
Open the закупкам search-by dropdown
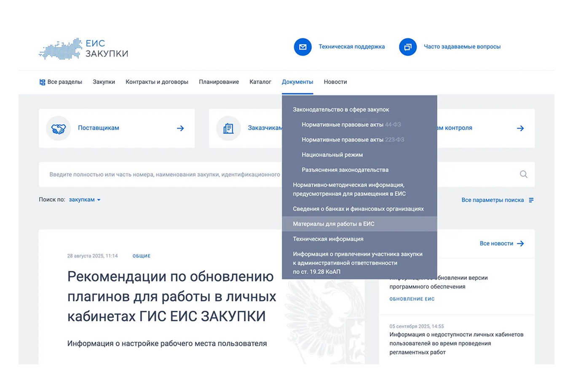[85, 200]
